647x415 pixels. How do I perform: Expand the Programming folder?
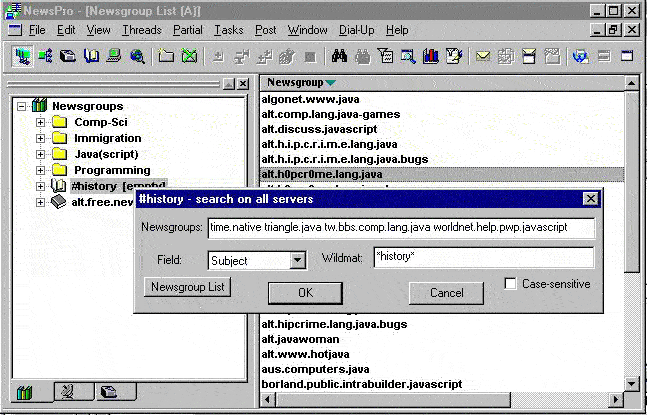click(40, 170)
